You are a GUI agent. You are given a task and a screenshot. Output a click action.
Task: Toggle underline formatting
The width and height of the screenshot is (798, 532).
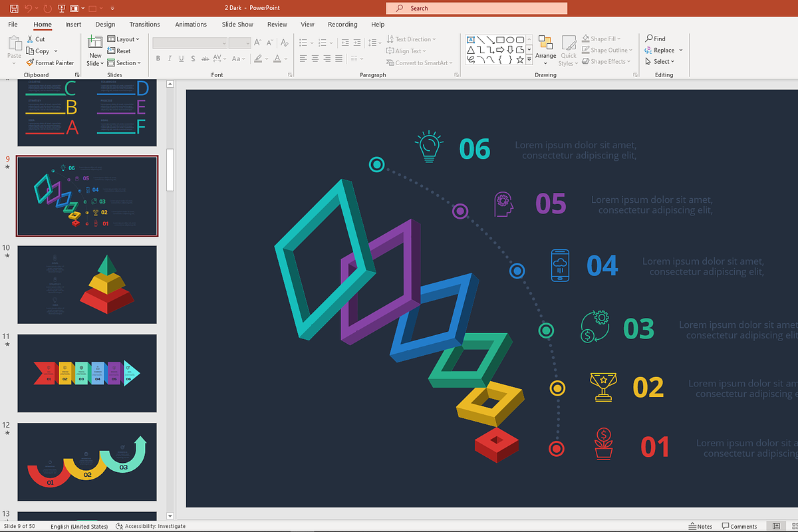click(x=182, y=59)
